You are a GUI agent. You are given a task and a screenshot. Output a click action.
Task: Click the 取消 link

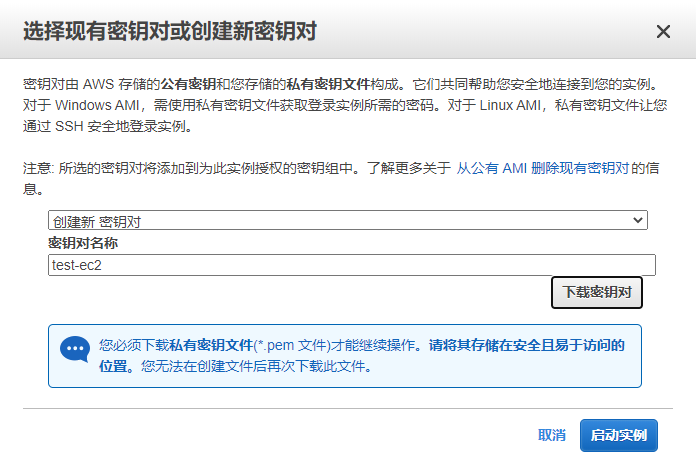coord(552,435)
